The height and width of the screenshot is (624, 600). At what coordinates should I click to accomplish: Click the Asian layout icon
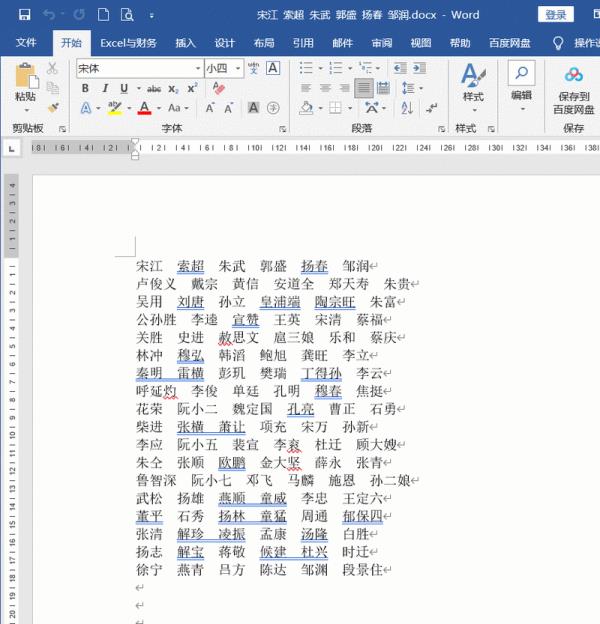(372, 108)
